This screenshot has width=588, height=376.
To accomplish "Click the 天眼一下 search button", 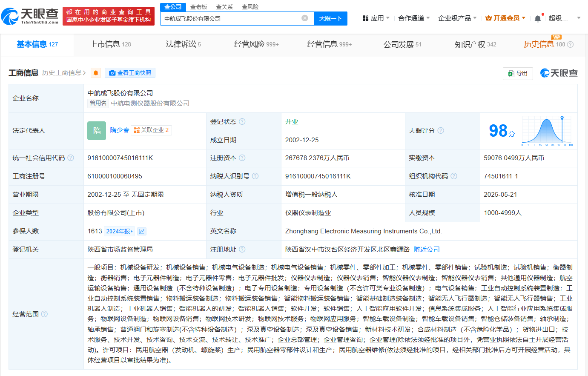I will coord(330,18).
